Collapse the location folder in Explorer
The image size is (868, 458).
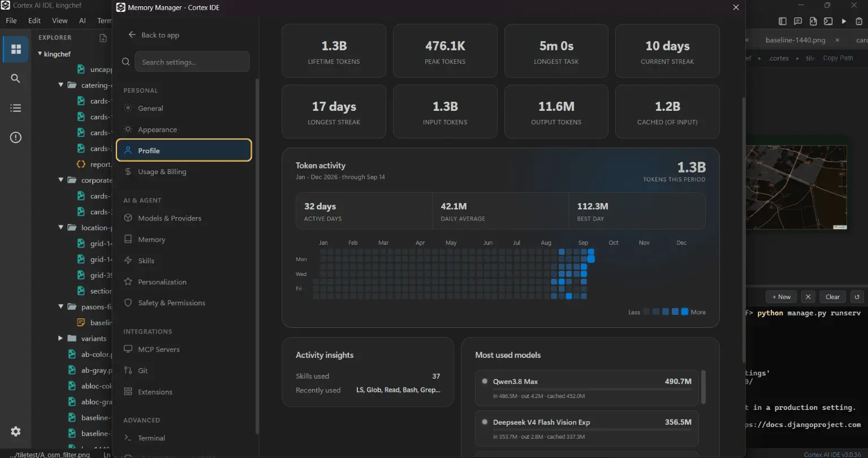pos(61,228)
